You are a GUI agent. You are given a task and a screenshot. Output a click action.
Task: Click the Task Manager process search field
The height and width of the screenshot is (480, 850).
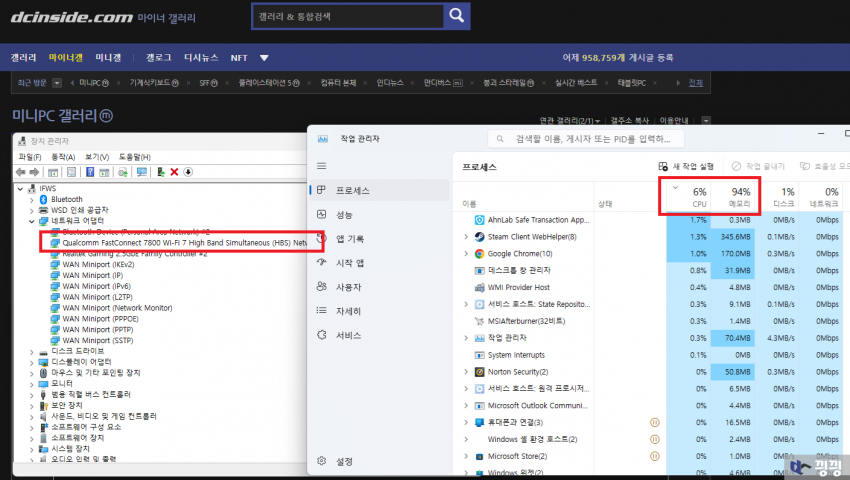(585, 139)
